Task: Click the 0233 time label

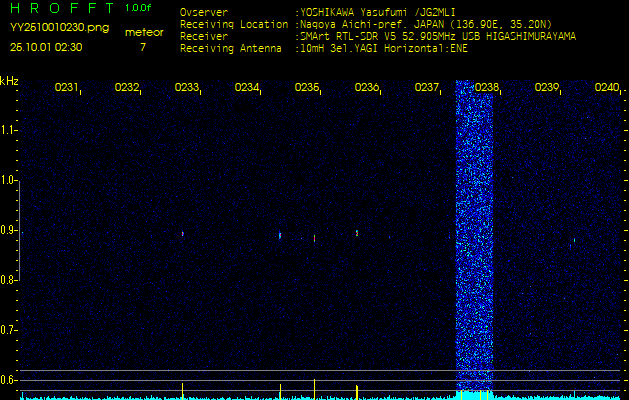Action: [187, 88]
